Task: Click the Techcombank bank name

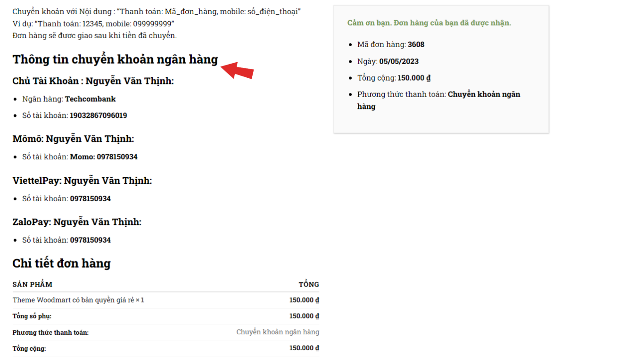Action: point(90,99)
